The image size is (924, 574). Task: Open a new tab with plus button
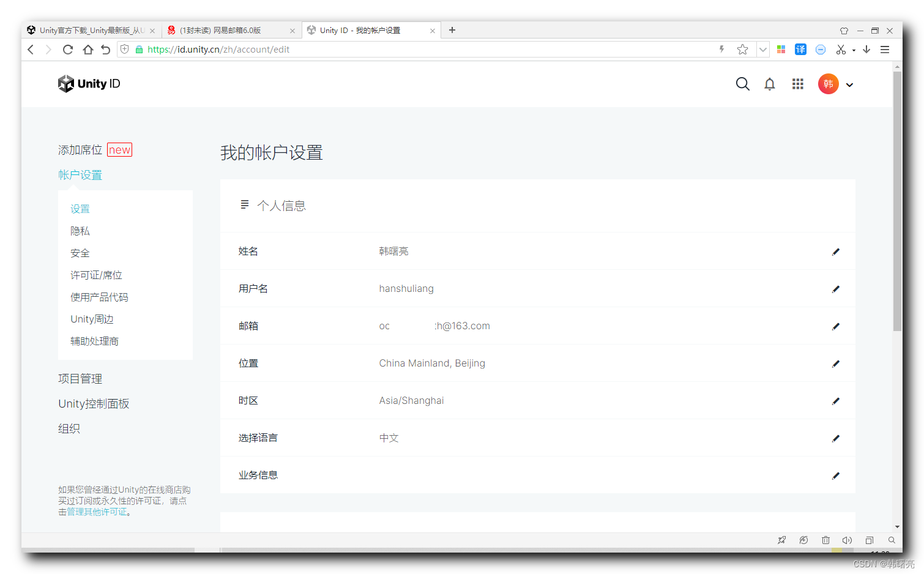(452, 30)
